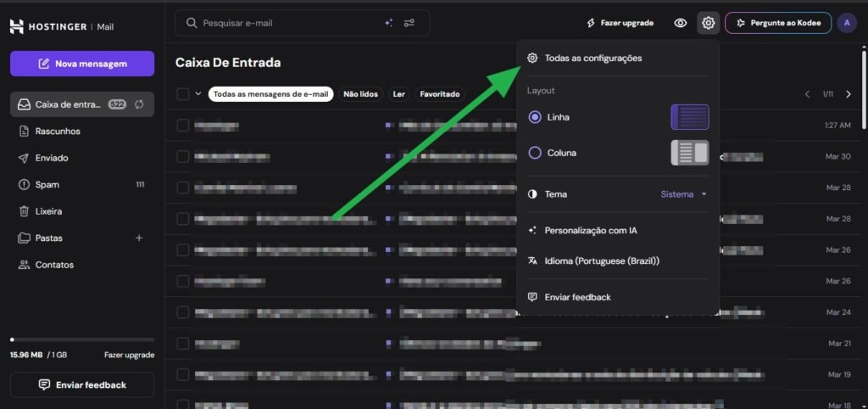Open the Spam folder
868x409 pixels.
click(82, 184)
